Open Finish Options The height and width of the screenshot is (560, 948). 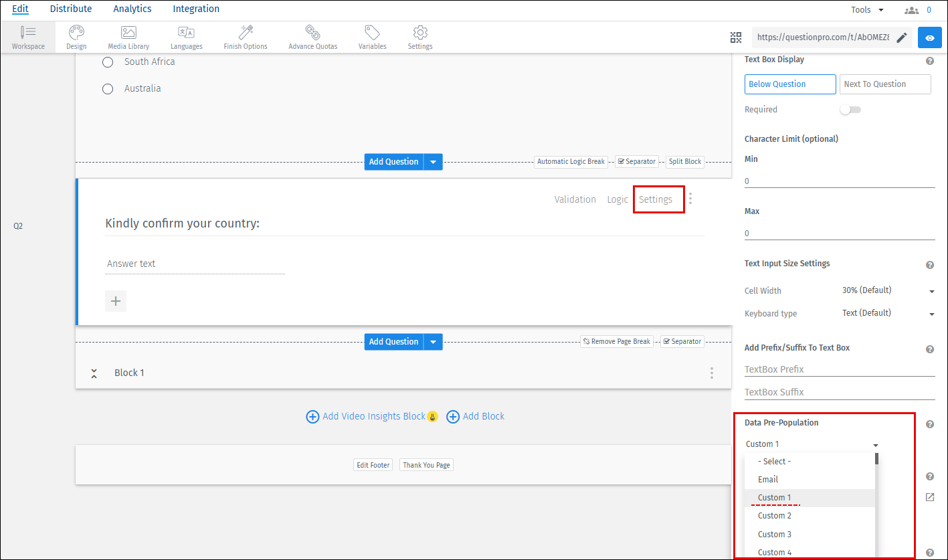pyautogui.click(x=245, y=37)
